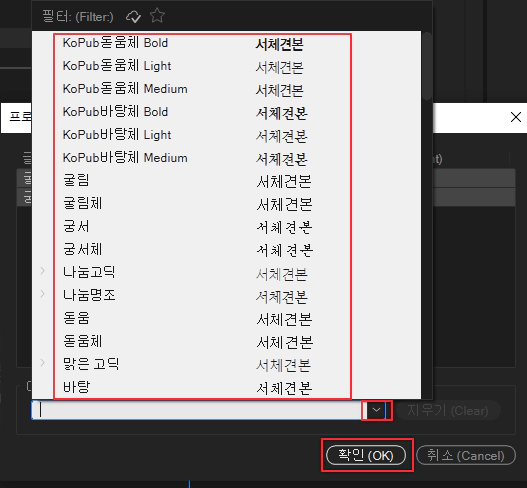Select the 맑은 고딕 font row

(x=227, y=364)
